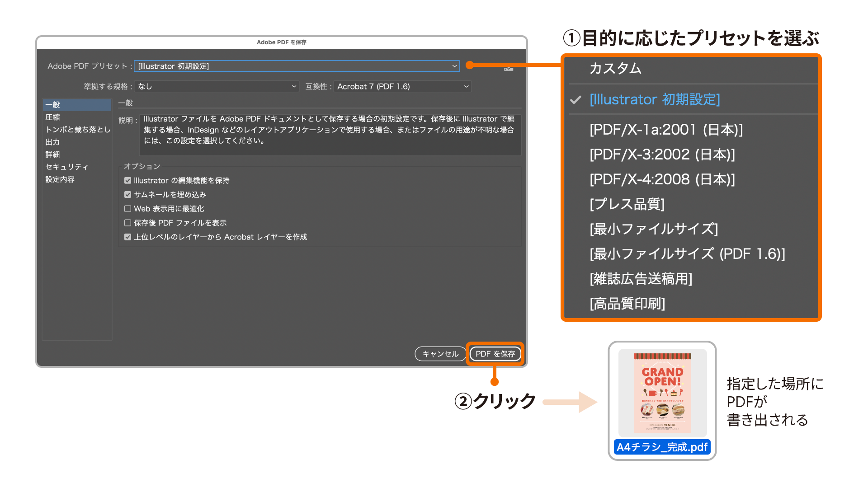Viewport: 868px width, 488px height.
Task: Choose [PDF/X-1a:2001 (日本)] preset
Action: coord(666,130)
